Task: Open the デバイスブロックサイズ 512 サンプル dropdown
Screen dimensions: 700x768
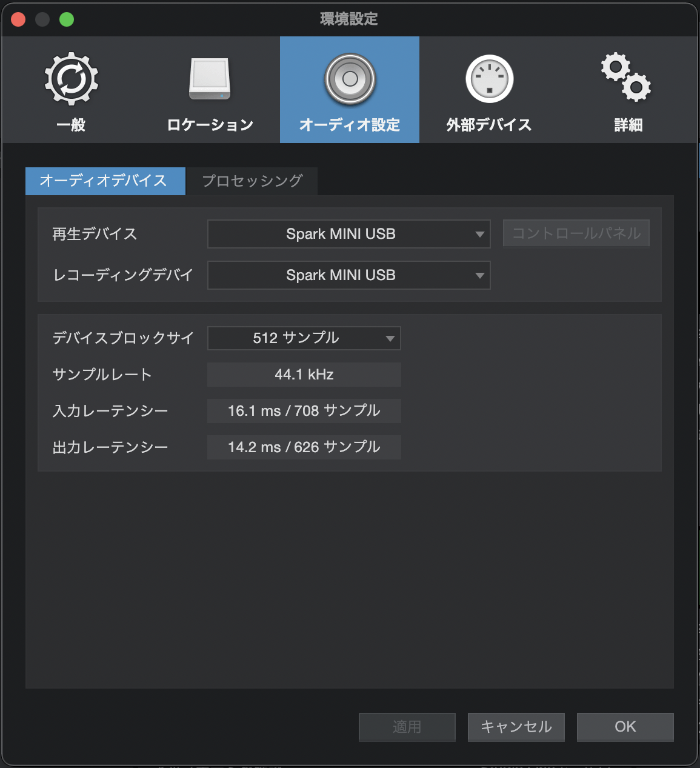Action: click(304, 338)
